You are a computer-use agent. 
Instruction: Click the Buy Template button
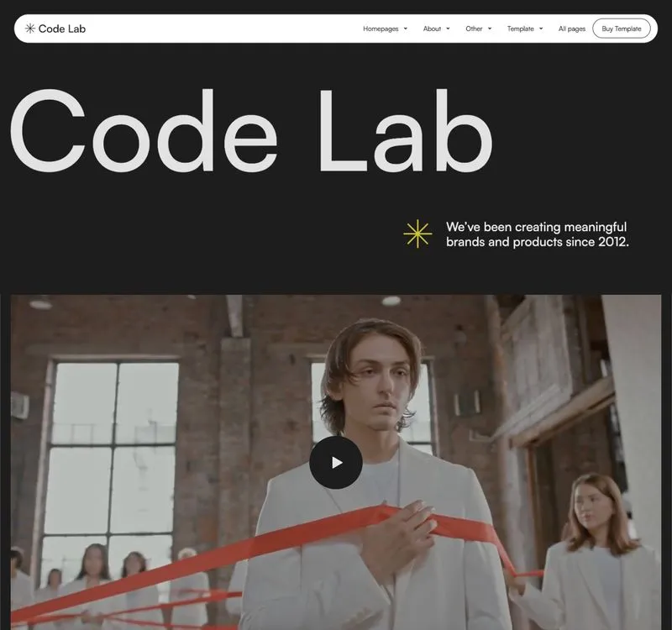pyautogui.click(x=622, y=29)
